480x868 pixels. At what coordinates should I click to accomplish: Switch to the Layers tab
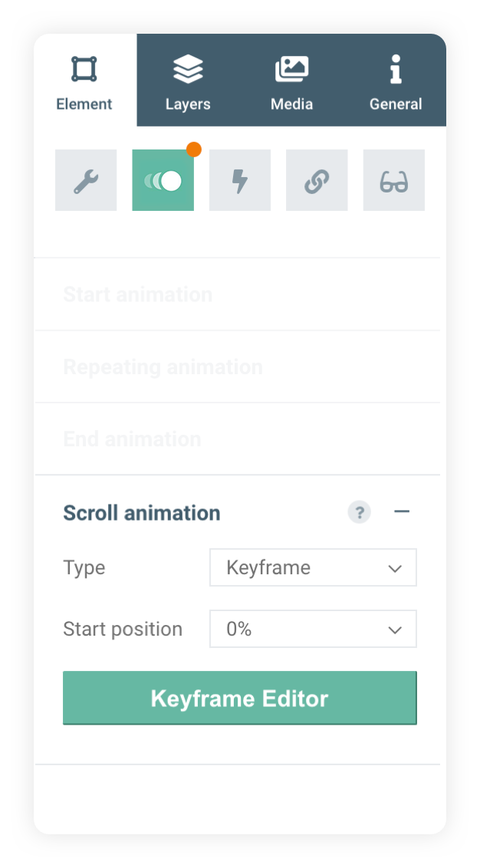[x=188, y=81]
